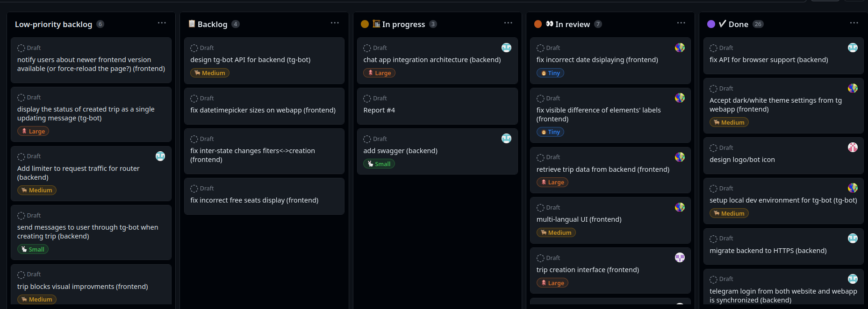Open In progress column three-dot menu
868x309 pixels.
pos(508,23)
